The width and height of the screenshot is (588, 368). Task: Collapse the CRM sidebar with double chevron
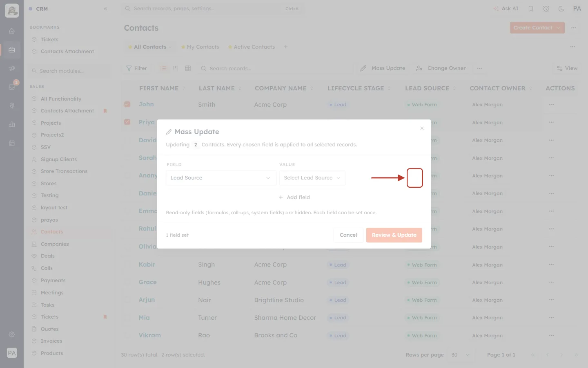click(x=105, y=9)
